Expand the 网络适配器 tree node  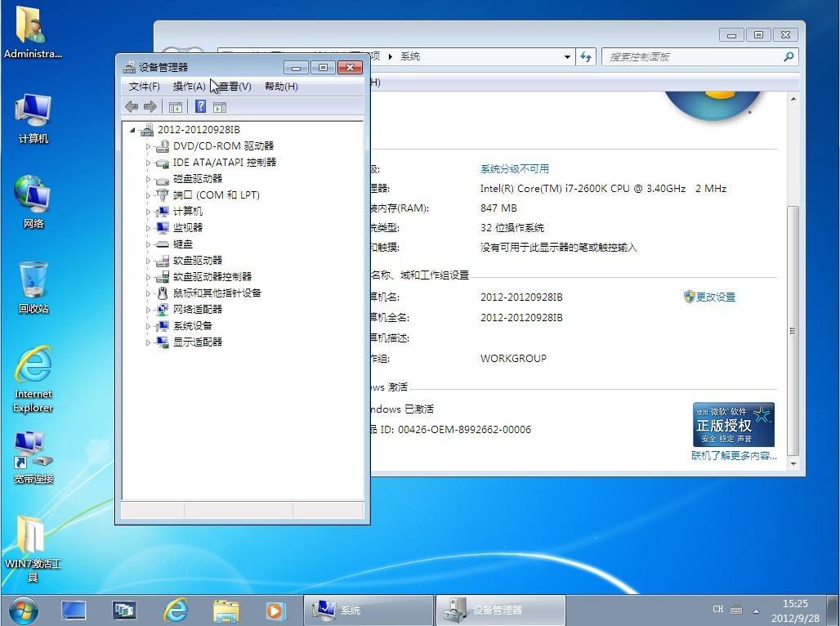[x=149, y=309]
